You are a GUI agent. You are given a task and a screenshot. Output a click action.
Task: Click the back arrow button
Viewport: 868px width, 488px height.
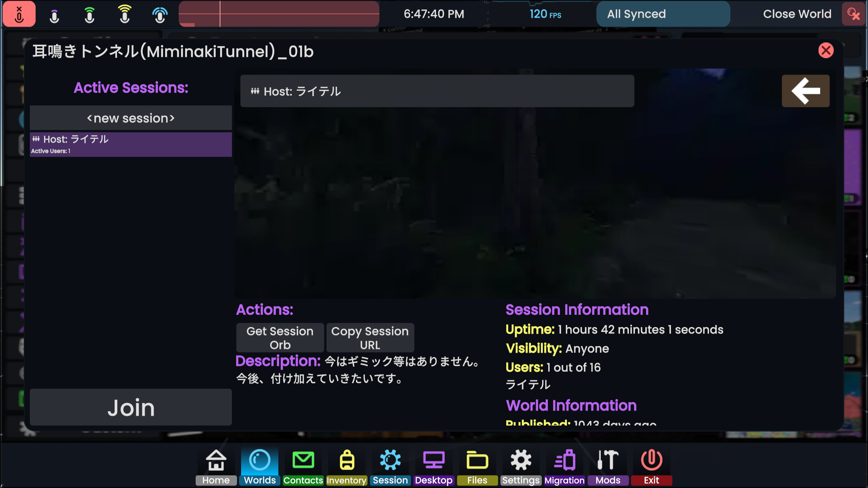[x=805, y=91]
